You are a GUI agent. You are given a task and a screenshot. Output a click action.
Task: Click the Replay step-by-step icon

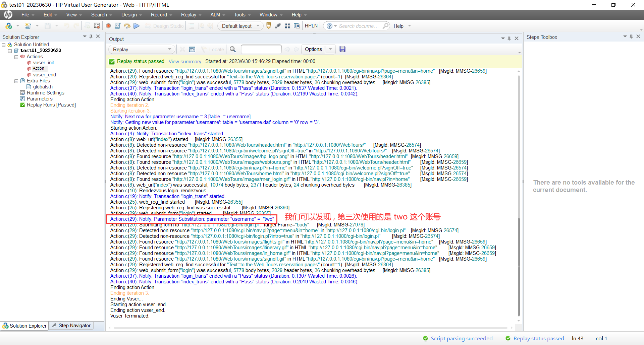pyautogui.click(x=127, y=26)
